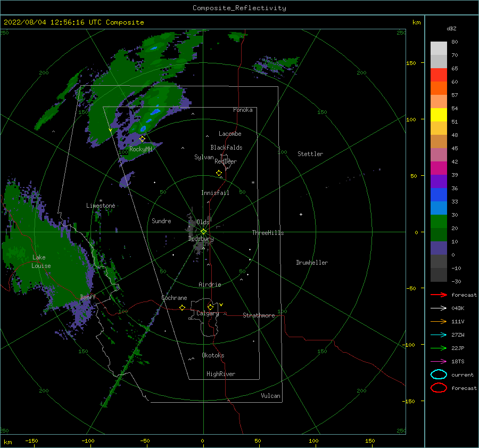Click the yellow swatch in dBZ legend
Viewport: 479px width, 448px height.
point(439,115)
